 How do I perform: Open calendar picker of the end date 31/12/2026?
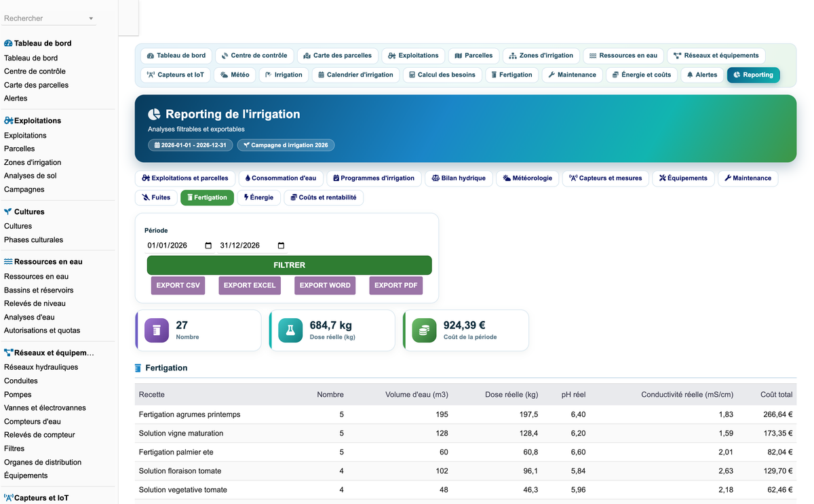[282, 246]
